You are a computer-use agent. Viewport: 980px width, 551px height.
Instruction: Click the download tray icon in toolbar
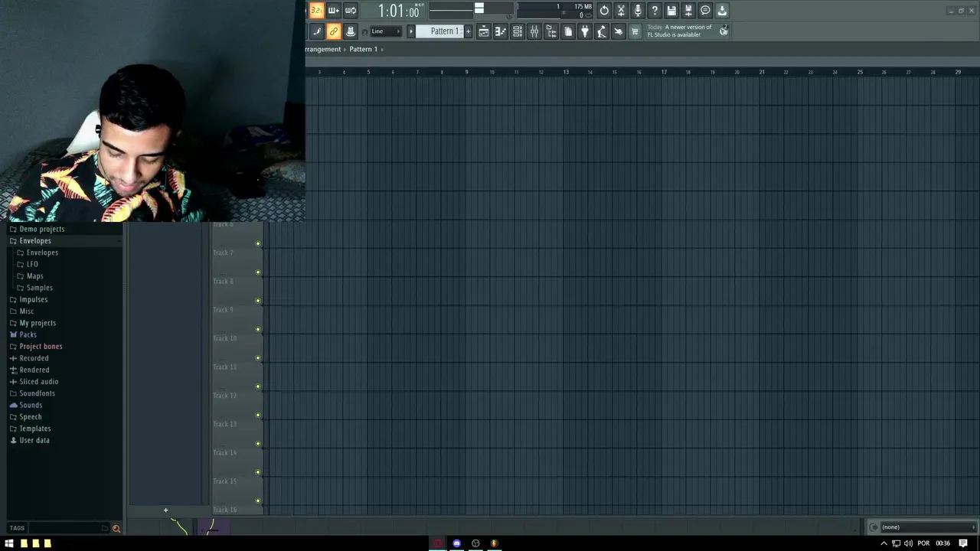[722, 10]
